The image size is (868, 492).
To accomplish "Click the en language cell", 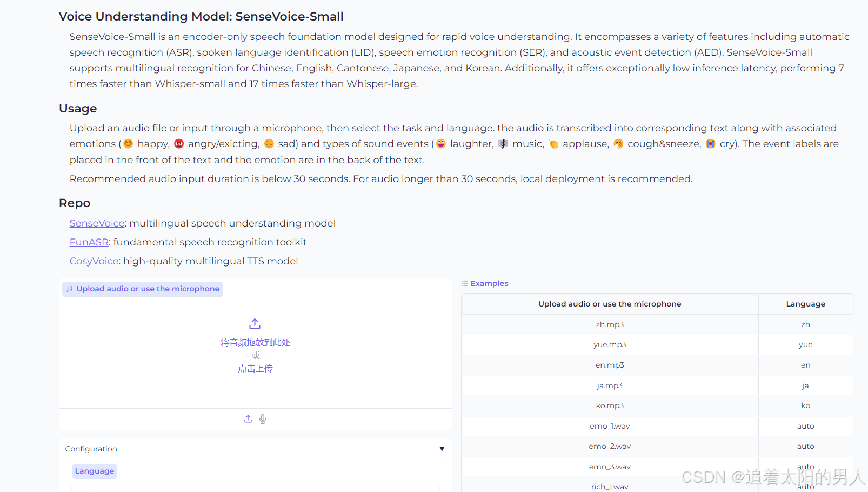I will tap(806, 365).
